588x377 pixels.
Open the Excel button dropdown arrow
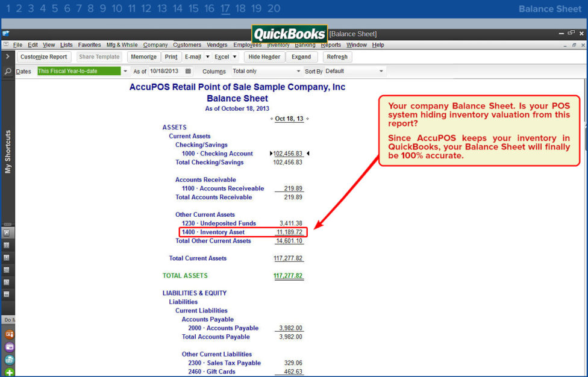234,57
